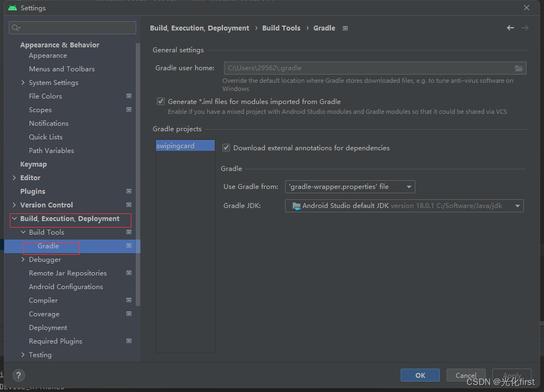This screenshot has height=392, width=544.
Task: Click the search magnifier icon in settings search
Action: [16, 28]
